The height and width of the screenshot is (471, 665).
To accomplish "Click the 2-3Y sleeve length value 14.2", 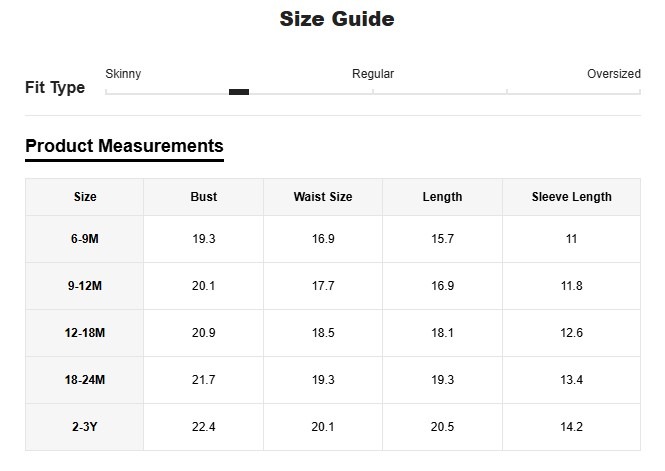I will click(571, 427).
